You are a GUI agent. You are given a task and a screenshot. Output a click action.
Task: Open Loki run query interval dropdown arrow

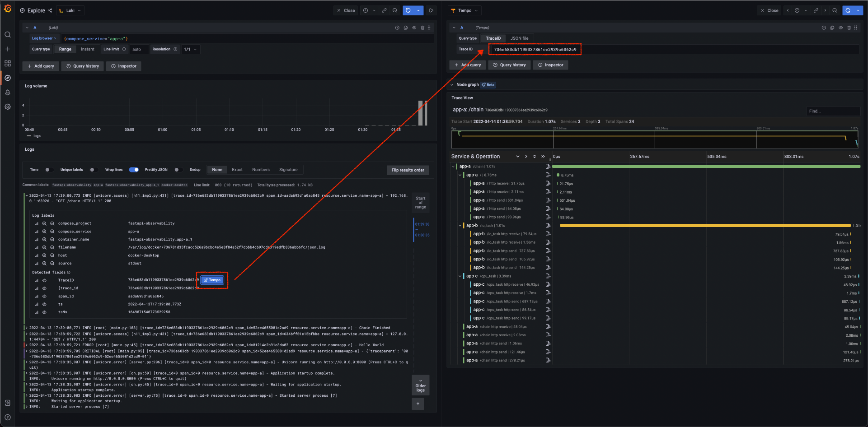419,10
